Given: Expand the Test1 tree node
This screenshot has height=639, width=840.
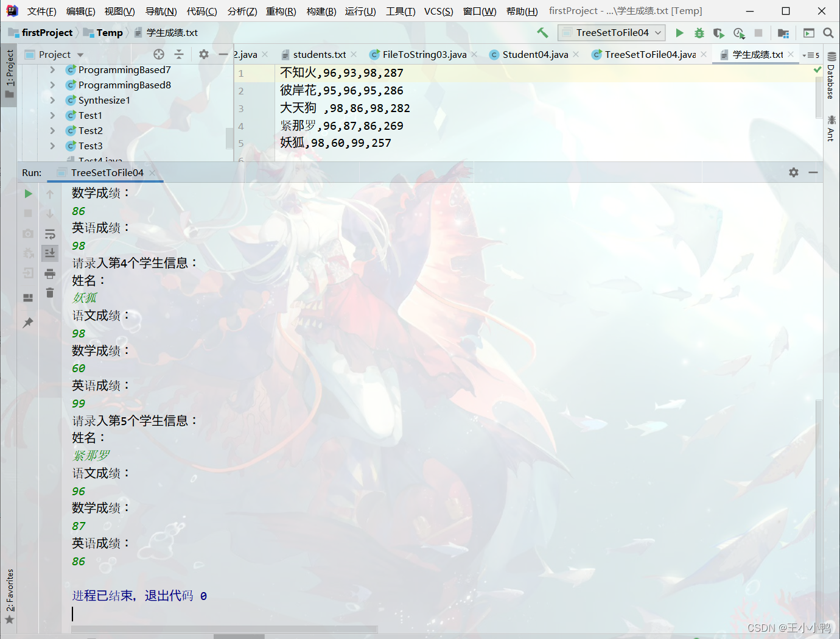Looking at the screenshot, I should (52, 116).
